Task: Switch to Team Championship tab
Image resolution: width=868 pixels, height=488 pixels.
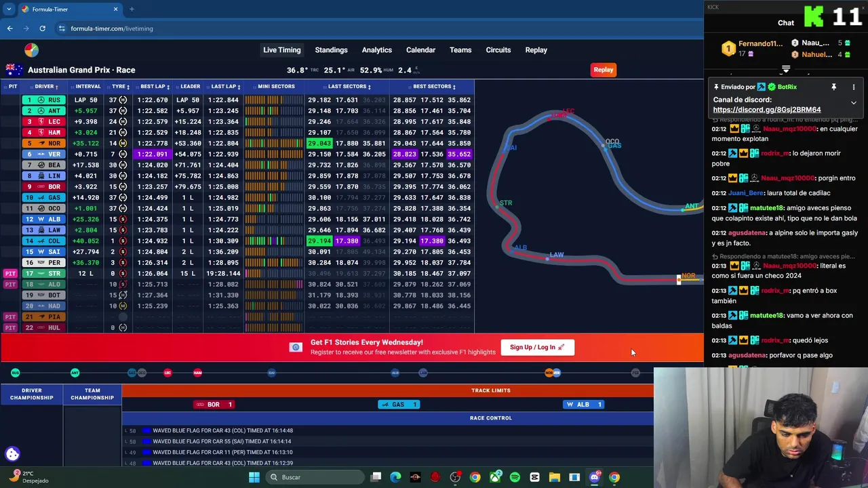Action: (92, 394)
